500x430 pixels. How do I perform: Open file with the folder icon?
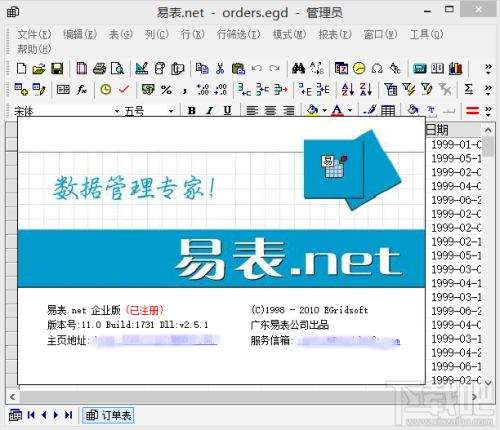[39, 69]
